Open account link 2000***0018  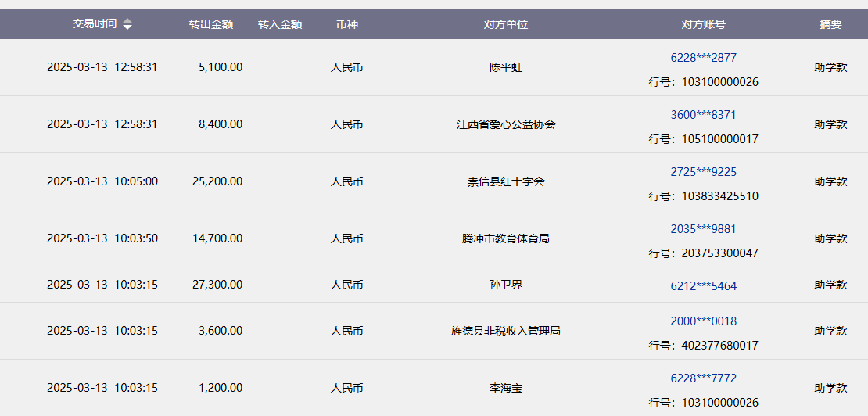point(703,321)
